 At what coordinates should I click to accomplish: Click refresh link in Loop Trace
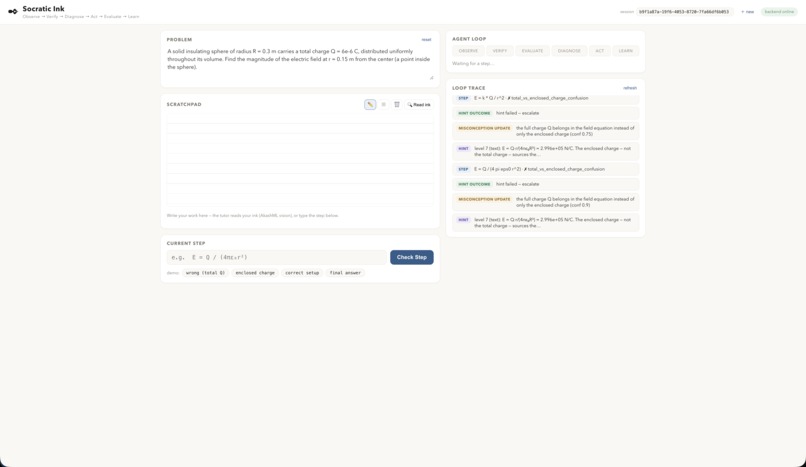[x=630, y=88]
